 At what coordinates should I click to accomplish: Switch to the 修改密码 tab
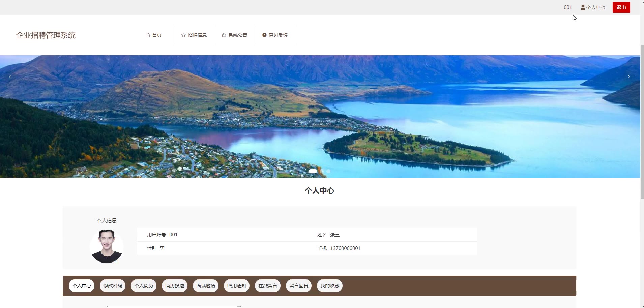point(113,286)
